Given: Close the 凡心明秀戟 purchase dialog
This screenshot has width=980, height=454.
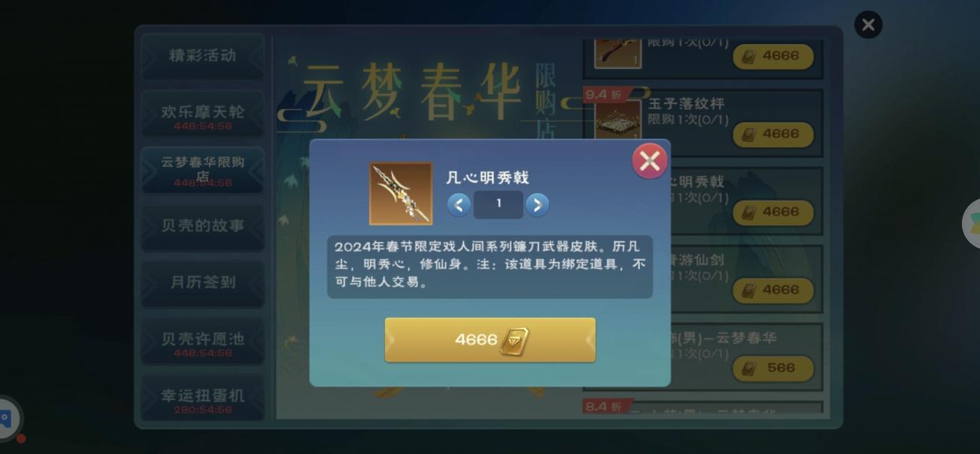Looking at the screenshot, I should pyautogui.click(x=650, y=160).
